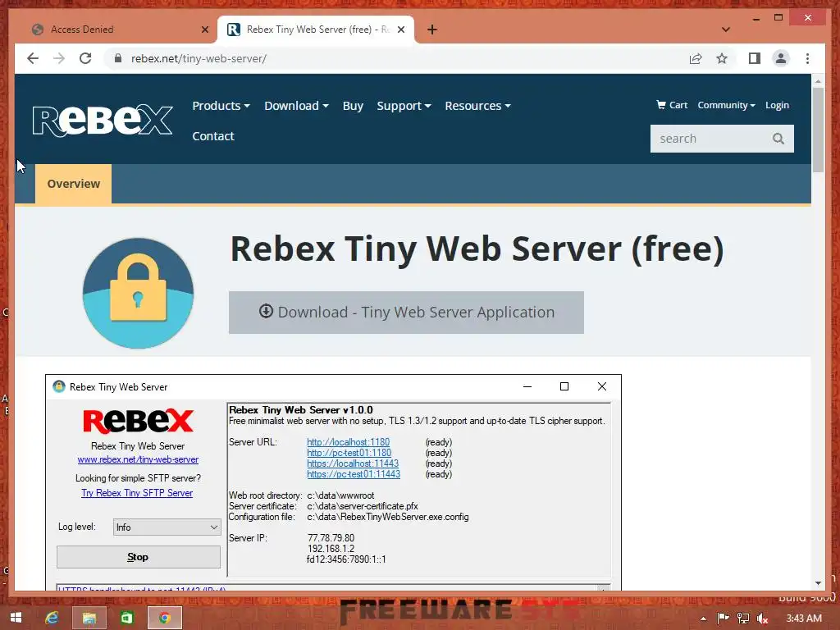This screenshot has height=630, width=840.
Task: Click the browser forward arrow
Action: [59, 58]
